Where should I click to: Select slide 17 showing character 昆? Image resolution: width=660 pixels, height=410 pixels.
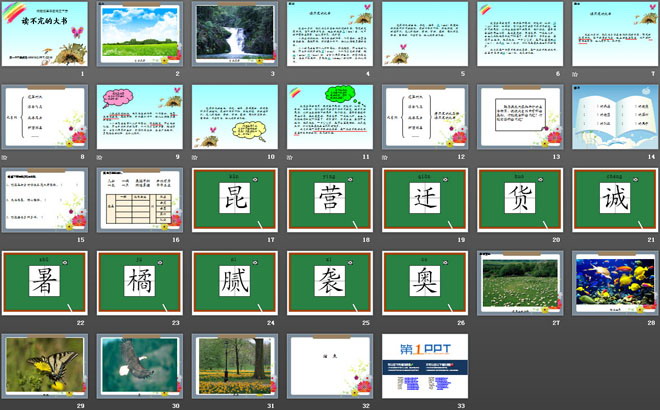pyautogui.click(x=235, y=200)
